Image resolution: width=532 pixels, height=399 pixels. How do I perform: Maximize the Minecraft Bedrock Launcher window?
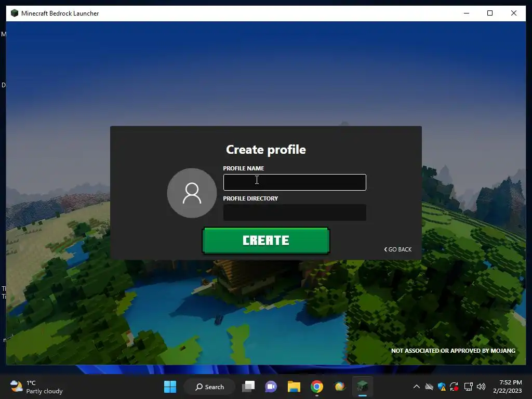click(x=490, y=13)
